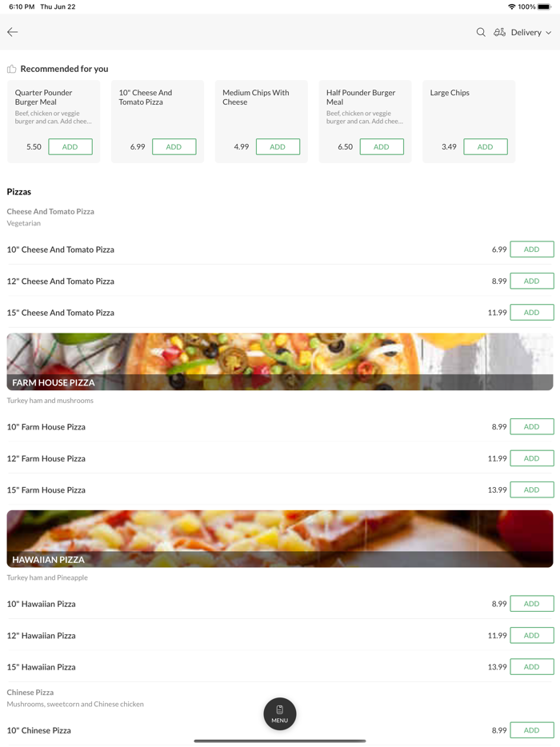Click the delivery bike icon

[x=499, y=32]
